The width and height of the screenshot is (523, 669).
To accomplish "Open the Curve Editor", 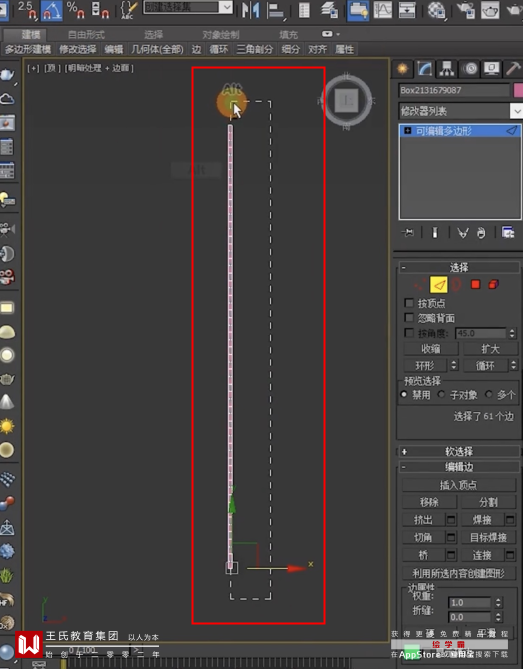I will pyautogui.click(x=383, y=10).
